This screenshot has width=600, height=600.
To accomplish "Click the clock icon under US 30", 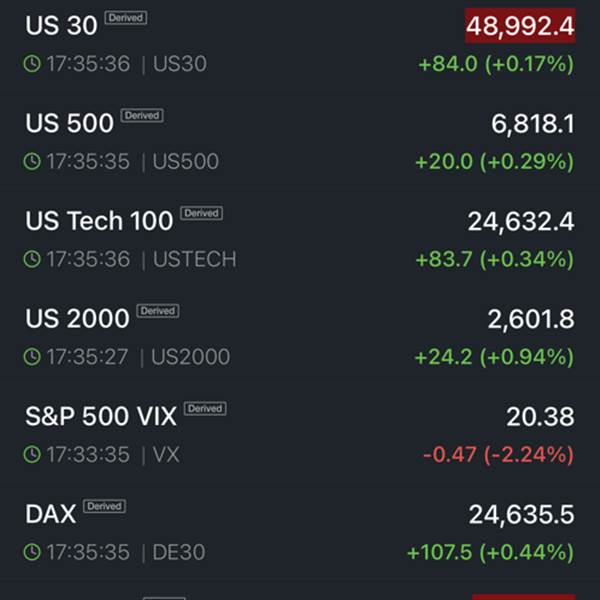I will [32, 64].
